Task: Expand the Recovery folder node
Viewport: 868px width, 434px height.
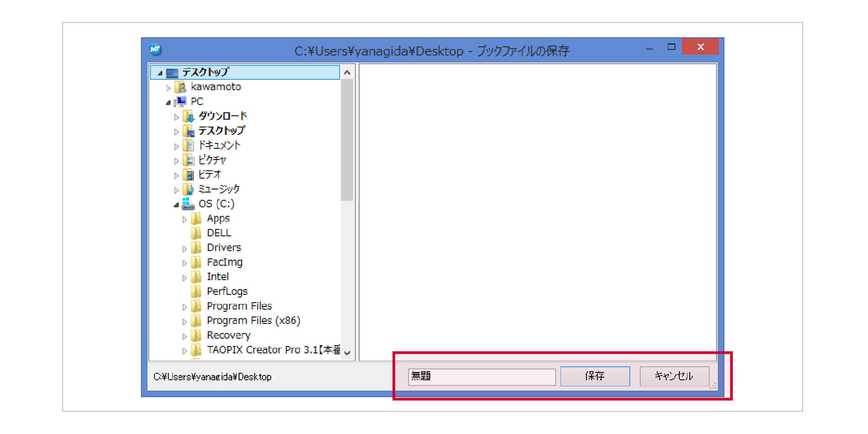Action: pos(184,336)
